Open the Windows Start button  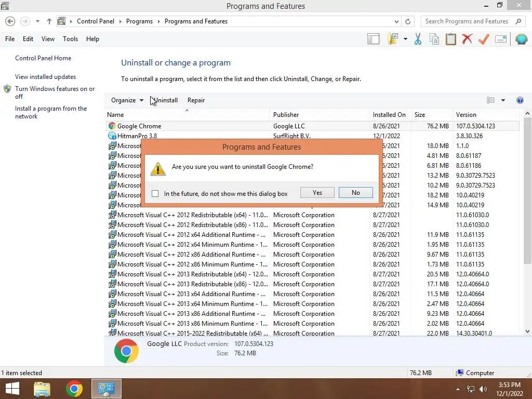(x=12, y=389)
